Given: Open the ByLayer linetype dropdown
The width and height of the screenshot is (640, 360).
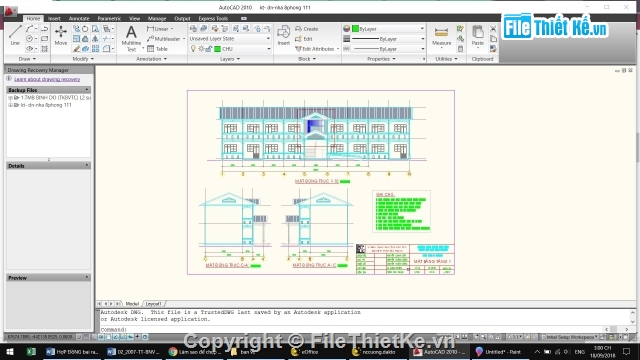Looking at the screenshot, I should pyautogui.click(x=422, y=49).
